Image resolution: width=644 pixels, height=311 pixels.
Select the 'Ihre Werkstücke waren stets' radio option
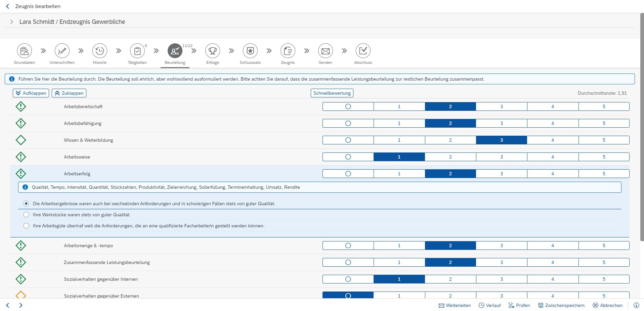(x=26, y=215)
